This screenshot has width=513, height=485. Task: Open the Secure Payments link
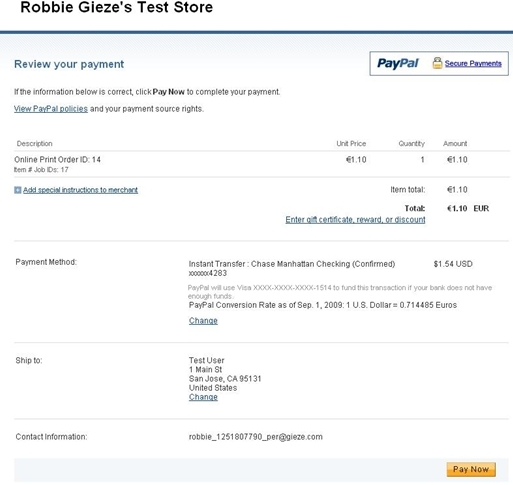click(473, 63)
